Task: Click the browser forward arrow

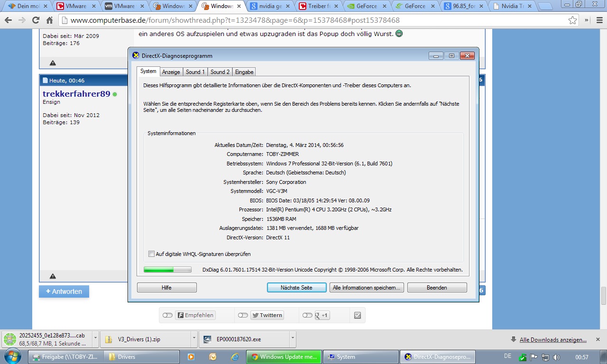Action: point(22,20)
